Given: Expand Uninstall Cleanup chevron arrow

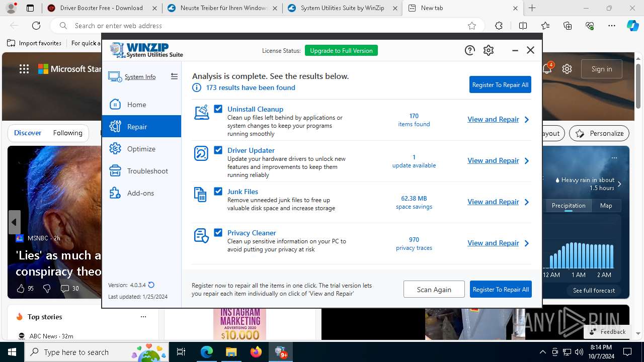Looking at the screenshot, I should 527,120.
